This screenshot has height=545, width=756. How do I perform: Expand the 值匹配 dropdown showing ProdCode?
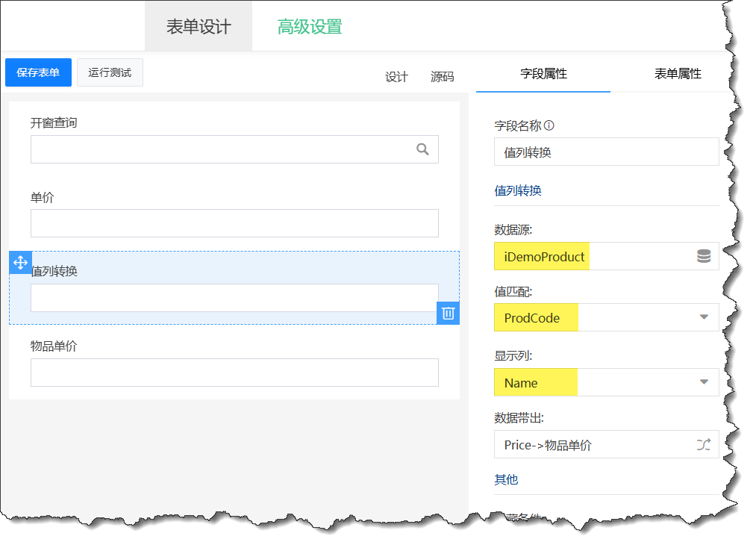(703, 317)
